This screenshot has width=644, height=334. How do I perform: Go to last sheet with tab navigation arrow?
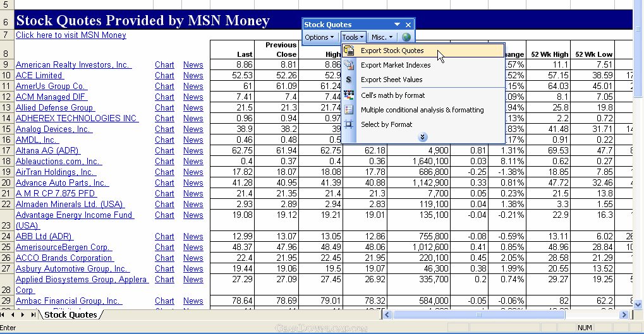tap(33, 314)
